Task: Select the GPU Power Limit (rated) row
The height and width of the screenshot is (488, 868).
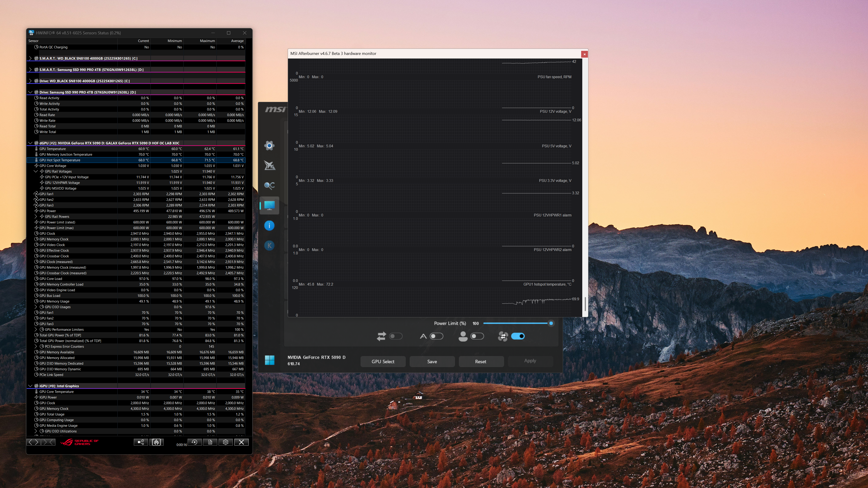Action: click(136, 222)
